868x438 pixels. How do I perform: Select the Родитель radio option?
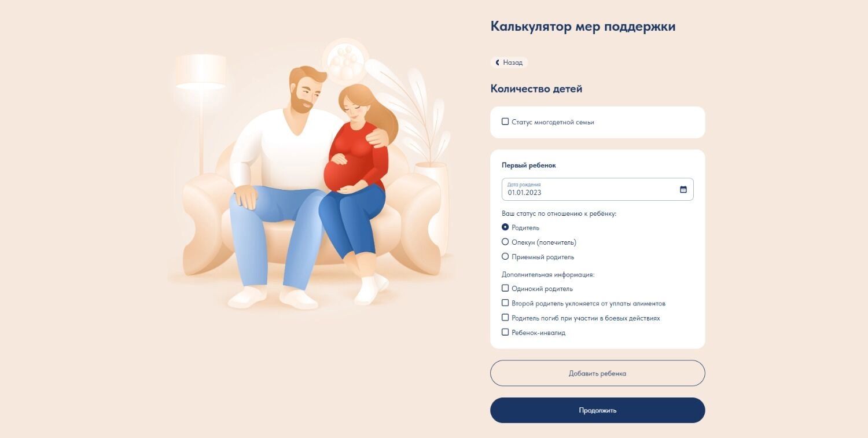(505, 227)
